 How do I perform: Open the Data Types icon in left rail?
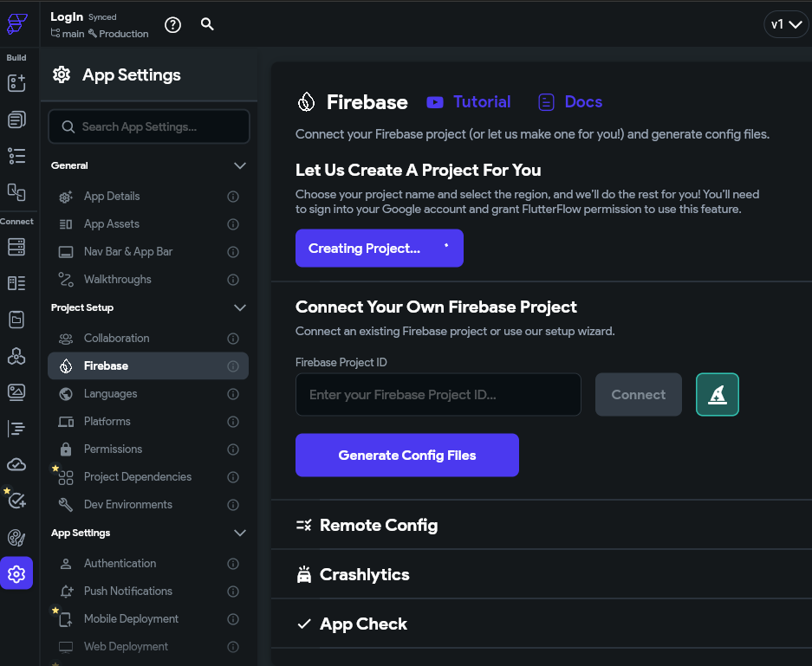point(16,283)
